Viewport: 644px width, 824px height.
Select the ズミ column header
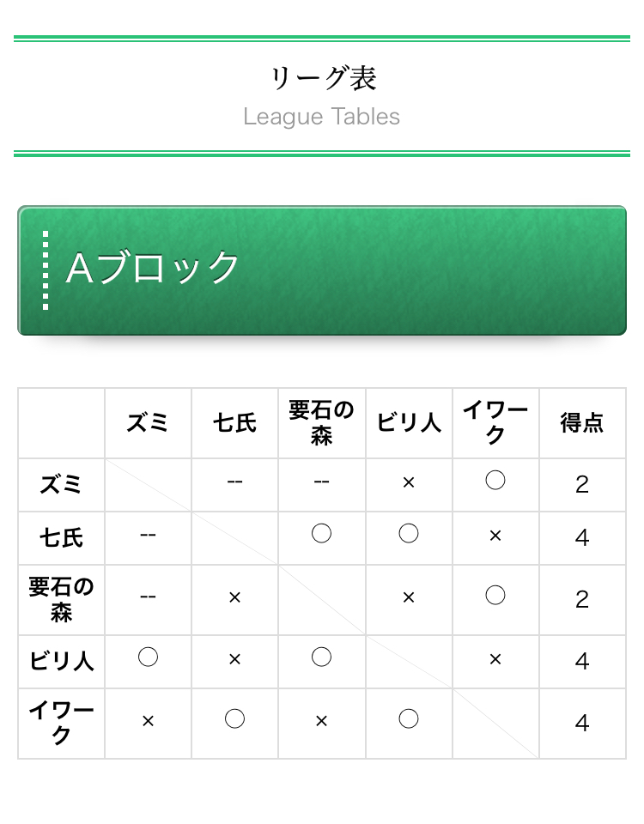[148, 423]
